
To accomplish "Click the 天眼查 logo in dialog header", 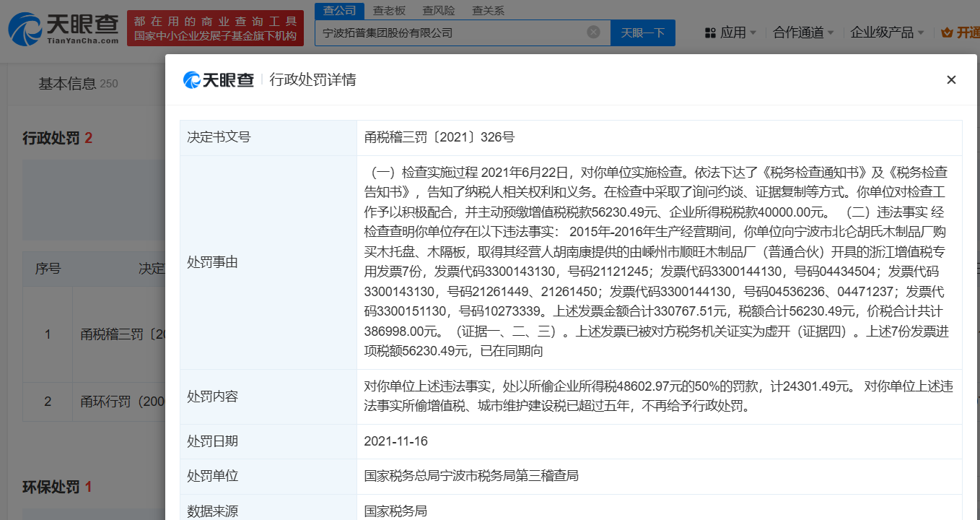I will pyautogui.click(x=219, y=79).
